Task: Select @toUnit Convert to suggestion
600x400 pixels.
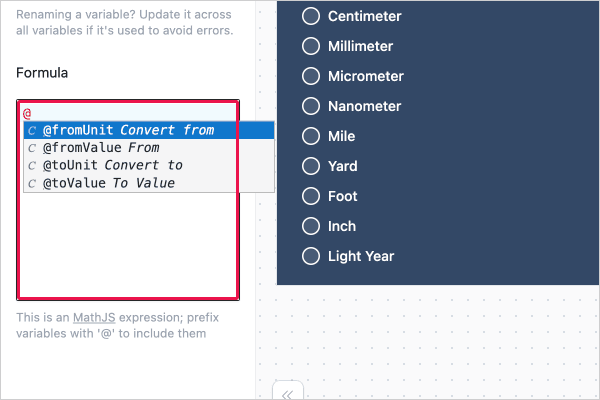Action: (x=149, y=165)
